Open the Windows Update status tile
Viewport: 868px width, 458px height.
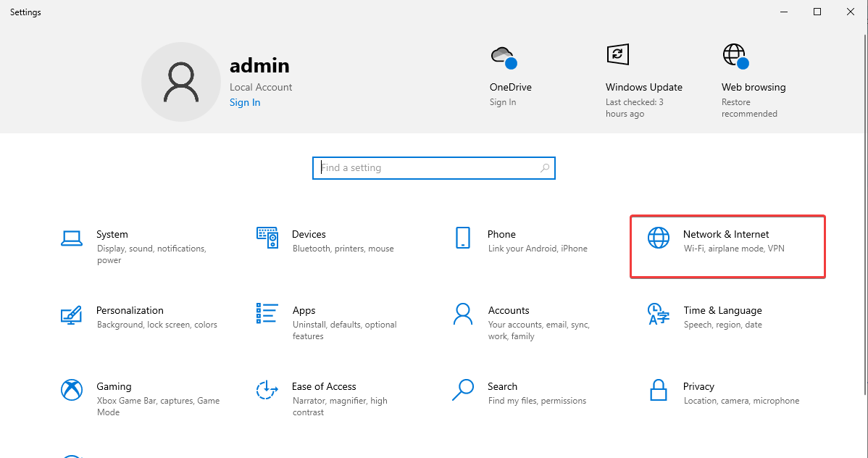tap(643, 80)
